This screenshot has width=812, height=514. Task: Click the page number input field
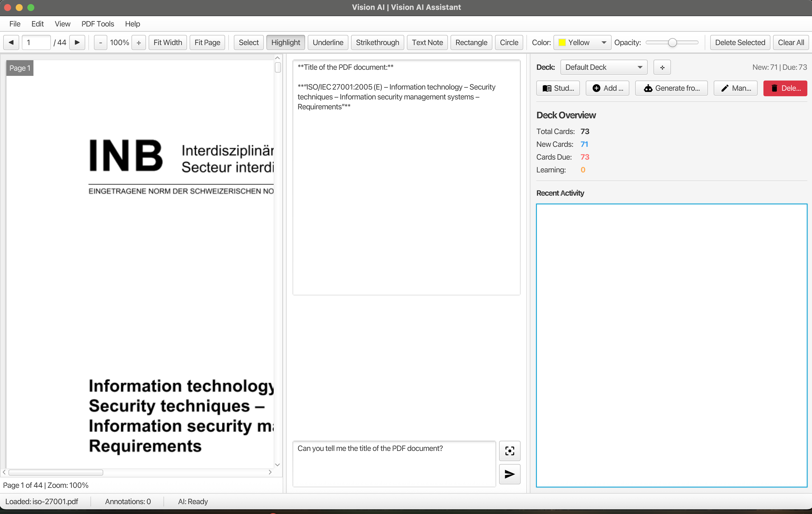(x=36, y=42)
